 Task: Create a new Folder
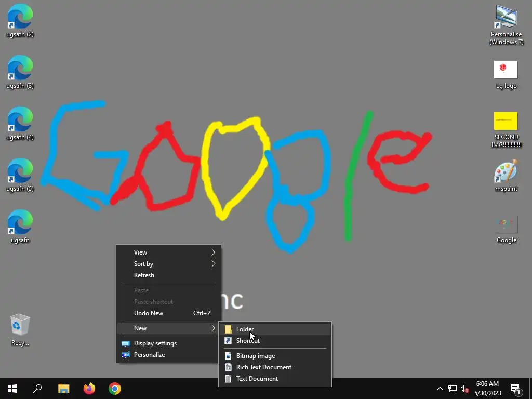tap(275, 329)
